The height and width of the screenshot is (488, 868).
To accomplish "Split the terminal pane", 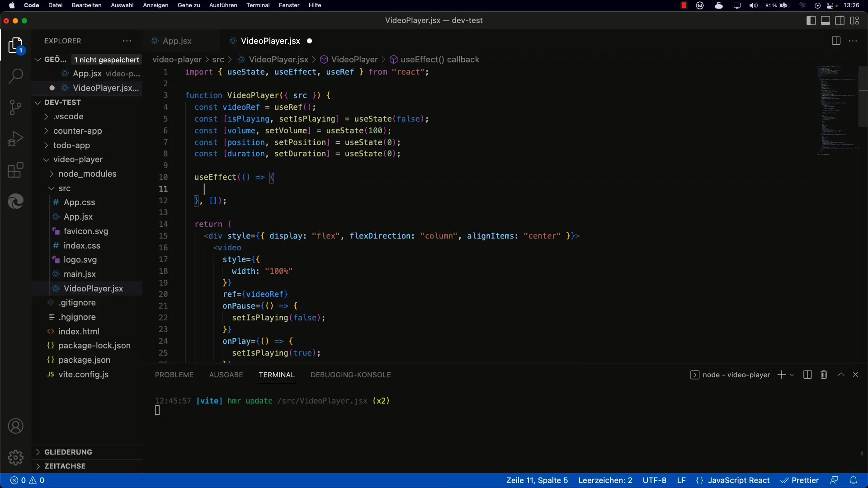I will (807, 375).
